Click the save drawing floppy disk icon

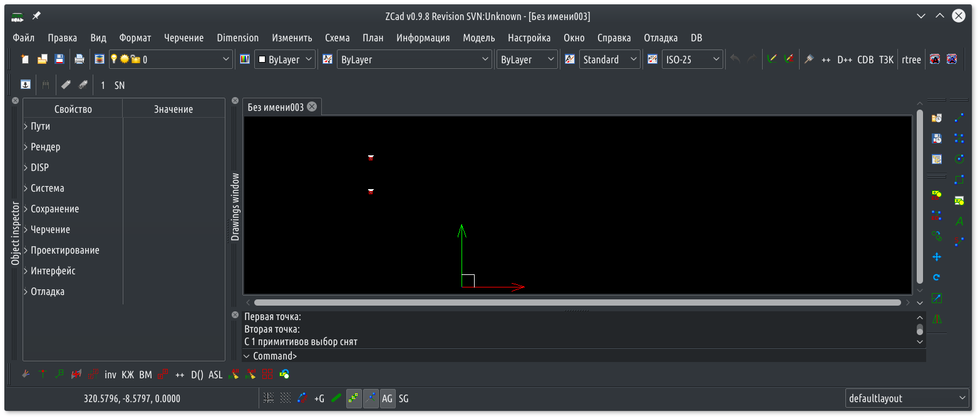coord(59,59)
